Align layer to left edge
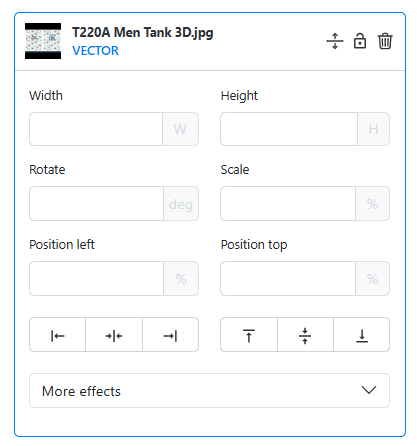 tap(57, 334)
